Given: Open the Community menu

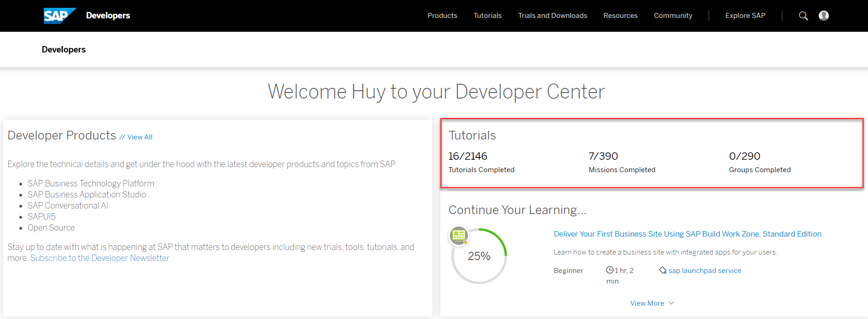Looking at the screenshot, I should pyautogui.click(x=673, y=16).
